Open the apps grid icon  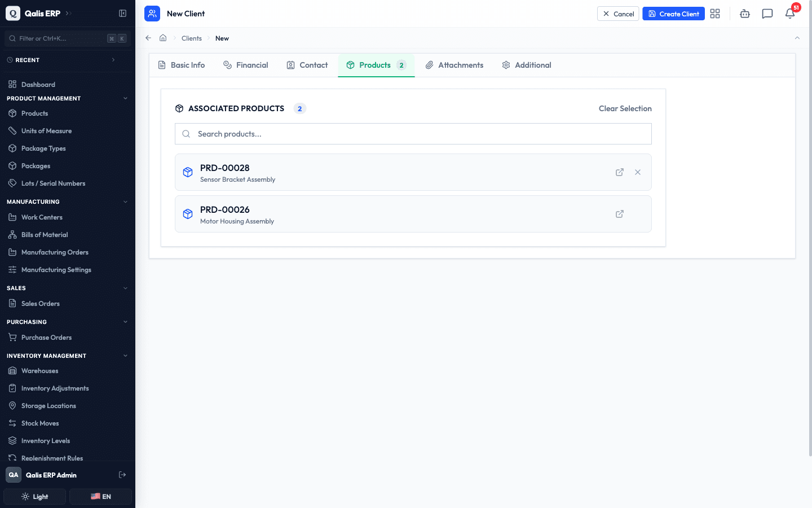tap(715, 14)
